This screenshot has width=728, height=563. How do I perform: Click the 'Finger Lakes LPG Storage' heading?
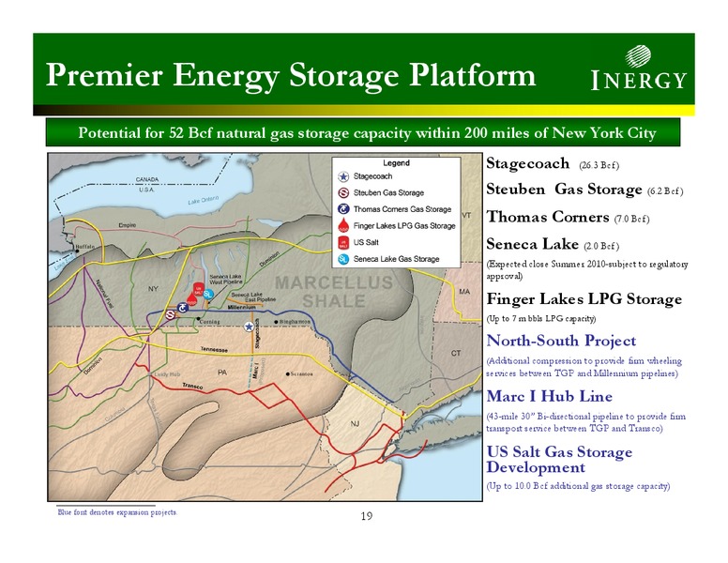coord(584,299)
